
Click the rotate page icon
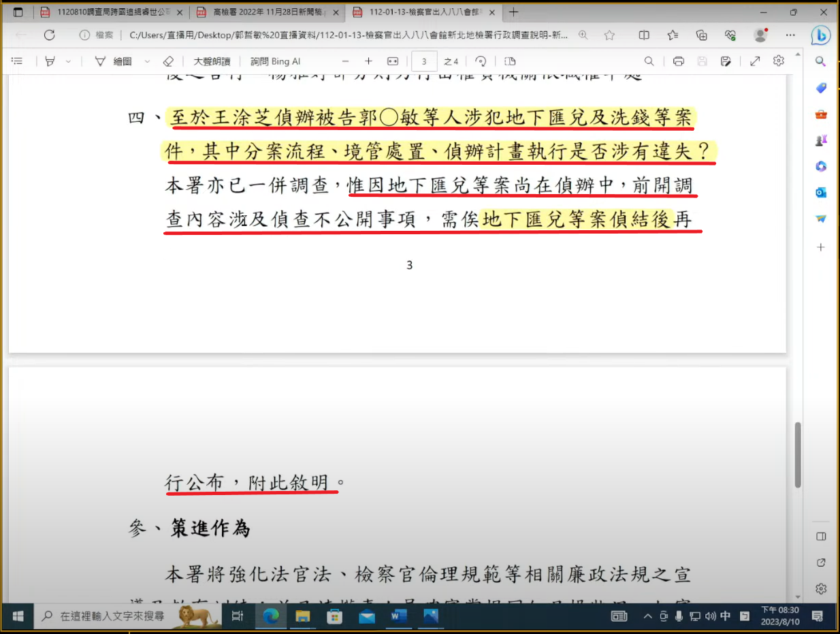[x=481, y=61]
